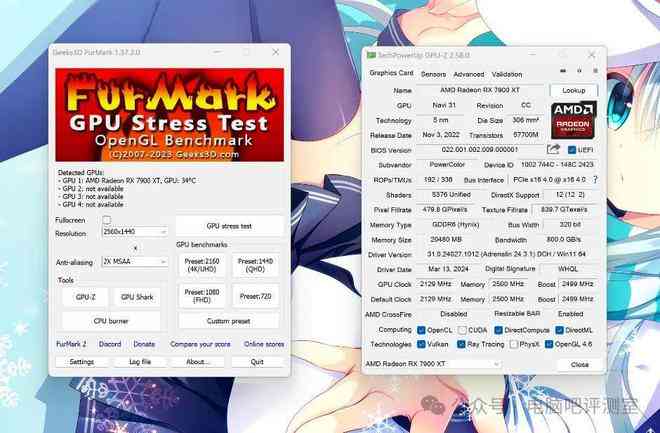Open FurMark Settings
Image resolution: width=660 pixels, height=433 pixels.
pyautogui.click(x=82, y=362)
